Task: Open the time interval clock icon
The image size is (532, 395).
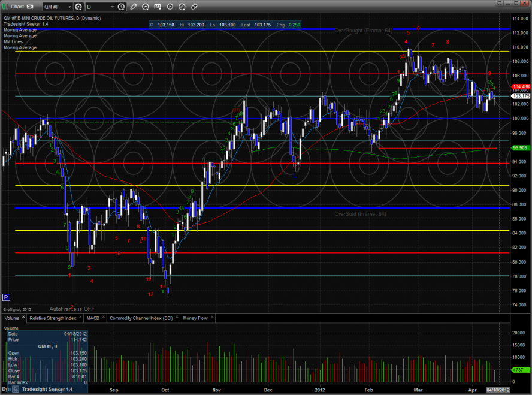Action: 122,7
